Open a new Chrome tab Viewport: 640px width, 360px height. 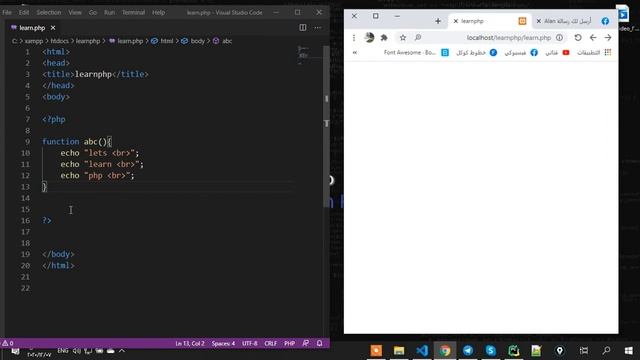click(438, 21)
